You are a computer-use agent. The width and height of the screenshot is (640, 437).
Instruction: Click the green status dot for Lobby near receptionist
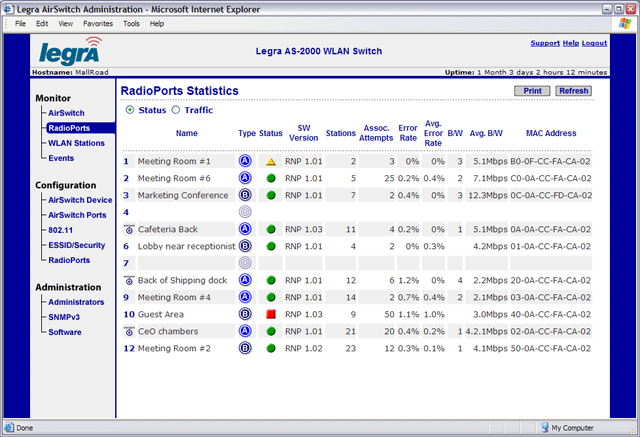coord(271,246)
